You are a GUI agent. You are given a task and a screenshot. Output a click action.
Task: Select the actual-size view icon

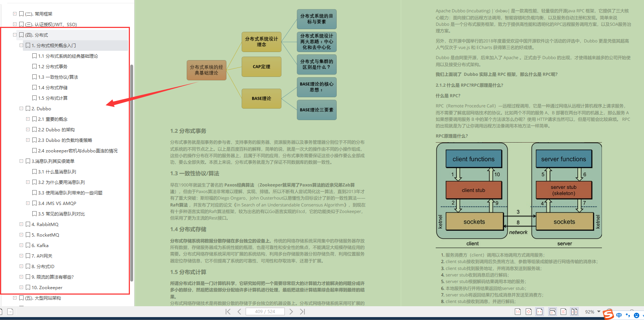click(518, 312)
